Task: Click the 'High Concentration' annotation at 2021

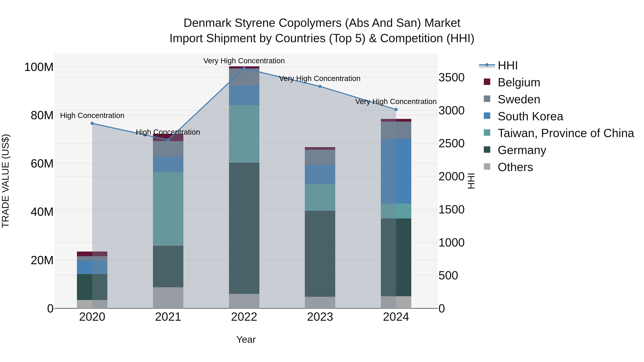Action: [168, 132]
